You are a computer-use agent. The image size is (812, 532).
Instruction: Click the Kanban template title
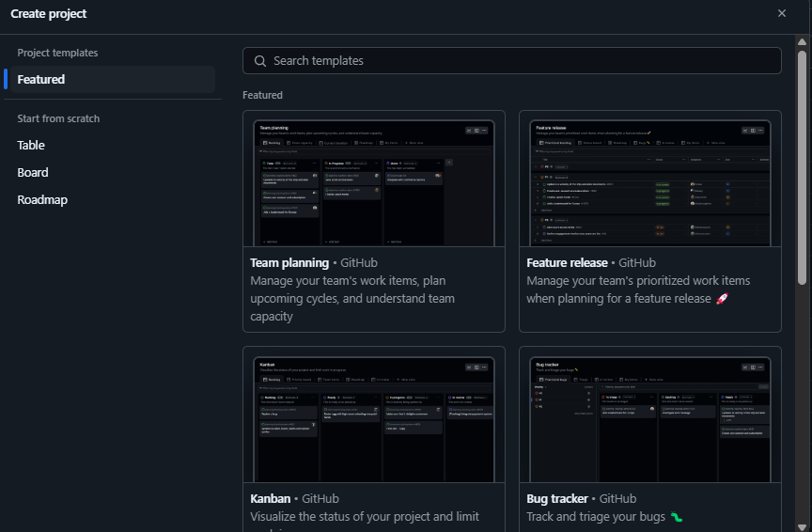pos(271,499)
